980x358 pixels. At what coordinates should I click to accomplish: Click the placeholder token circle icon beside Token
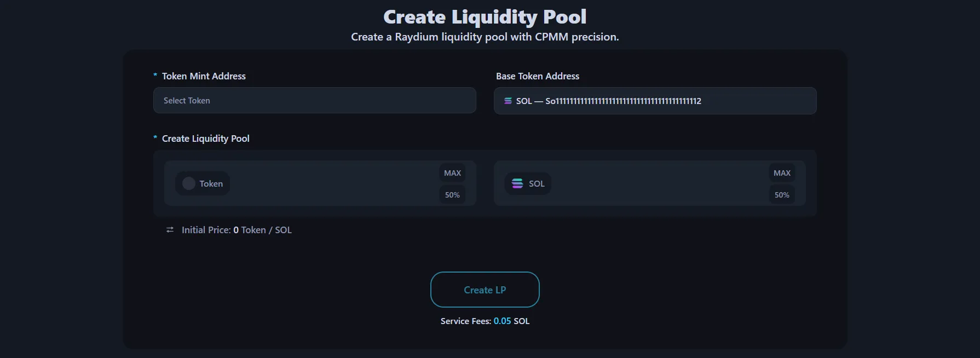coord(188,183)
